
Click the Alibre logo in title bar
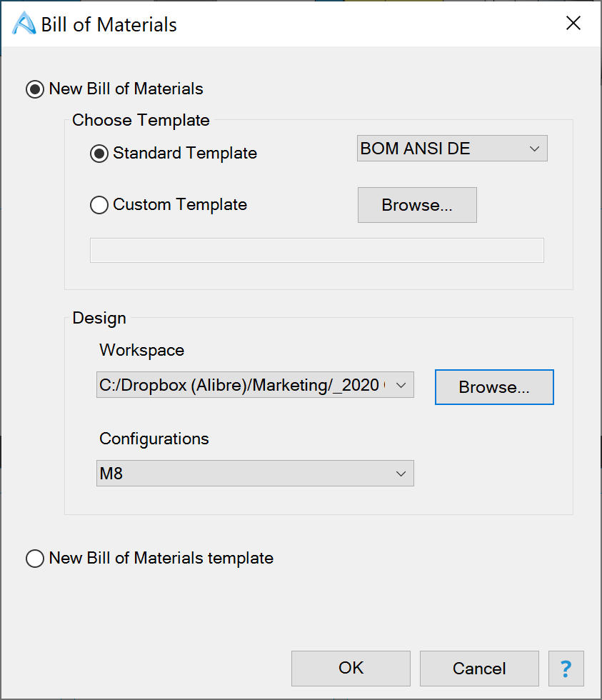(24, 24)
